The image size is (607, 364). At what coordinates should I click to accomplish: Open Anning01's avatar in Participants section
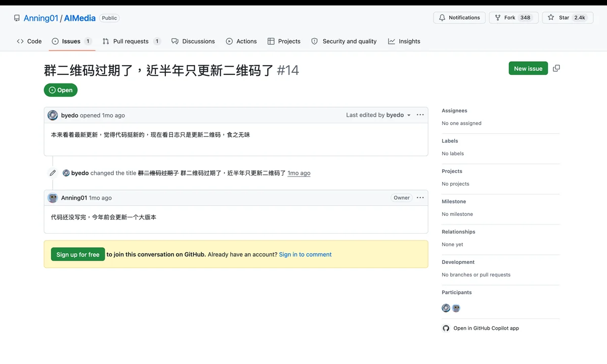click(456, 308)
